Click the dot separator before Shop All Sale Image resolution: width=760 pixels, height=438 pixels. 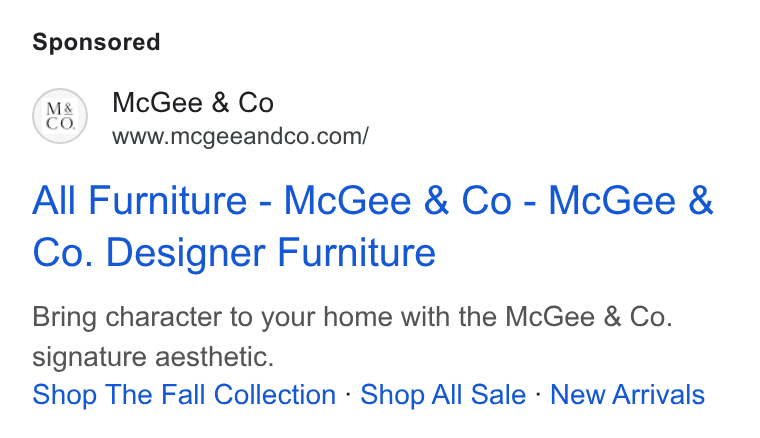point(348,394)
